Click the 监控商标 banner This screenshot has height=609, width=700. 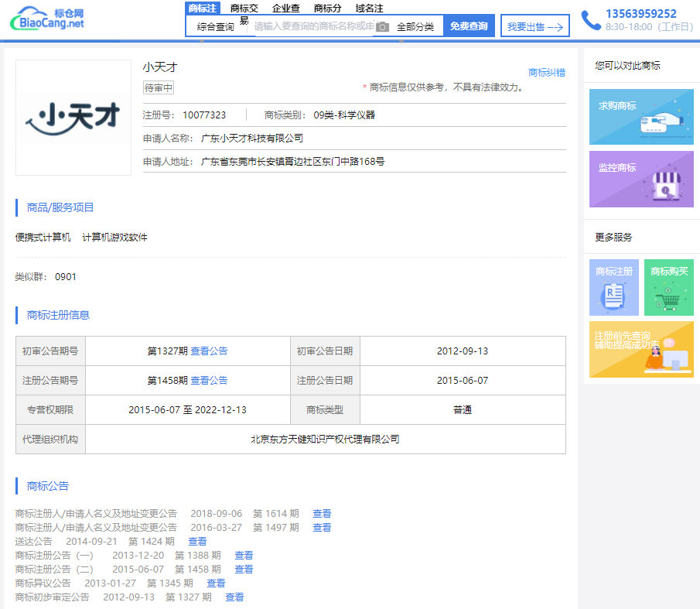click(641, 179)
